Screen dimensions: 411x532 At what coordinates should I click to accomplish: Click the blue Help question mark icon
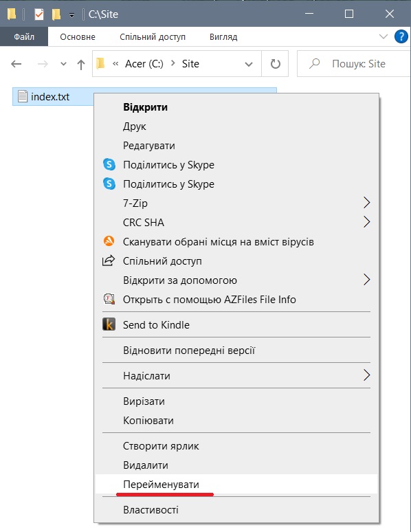[401, 36]
